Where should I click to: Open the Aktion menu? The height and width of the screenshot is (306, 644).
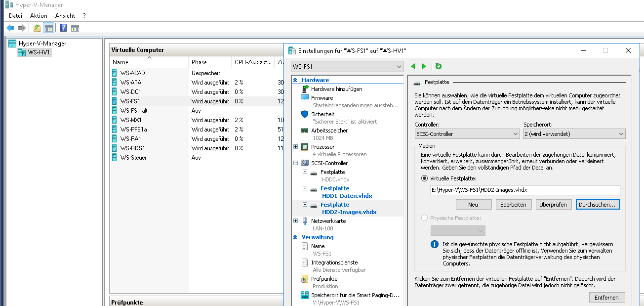click(39, 16)
